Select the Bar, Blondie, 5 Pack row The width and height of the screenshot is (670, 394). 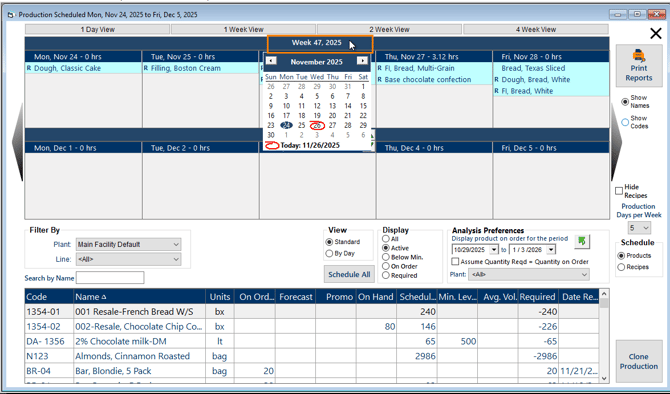[x=311, y=370]
